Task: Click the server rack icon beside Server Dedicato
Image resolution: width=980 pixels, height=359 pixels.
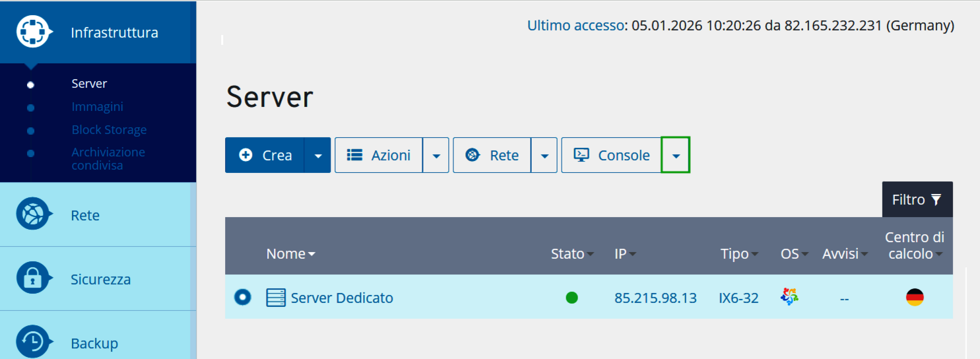Action: coord(276,298)
